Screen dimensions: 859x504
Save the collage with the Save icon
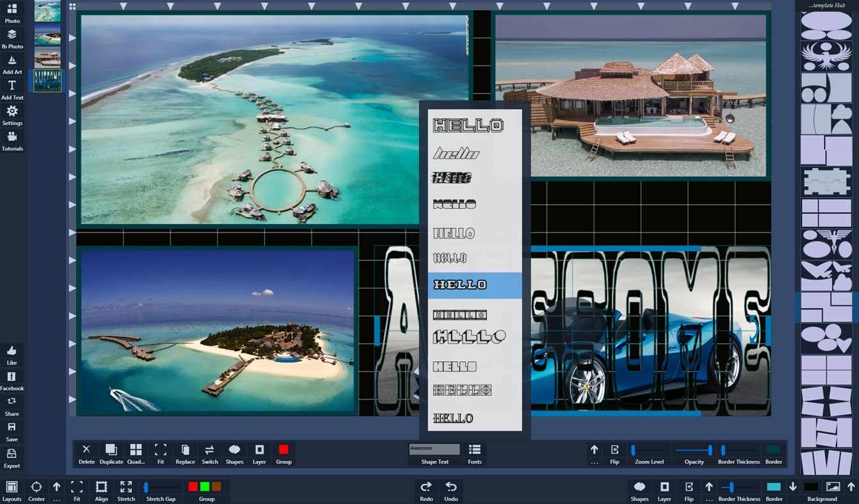coord(12,427)
